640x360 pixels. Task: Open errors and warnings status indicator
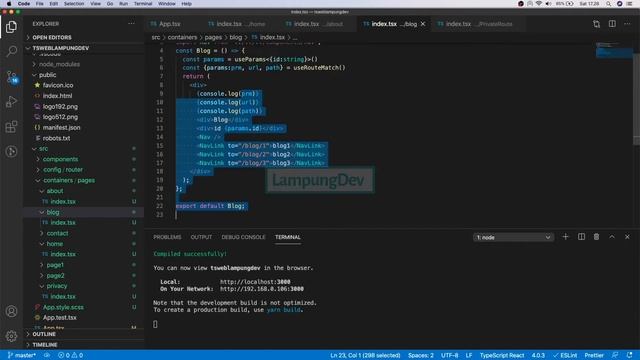point(71,355)
